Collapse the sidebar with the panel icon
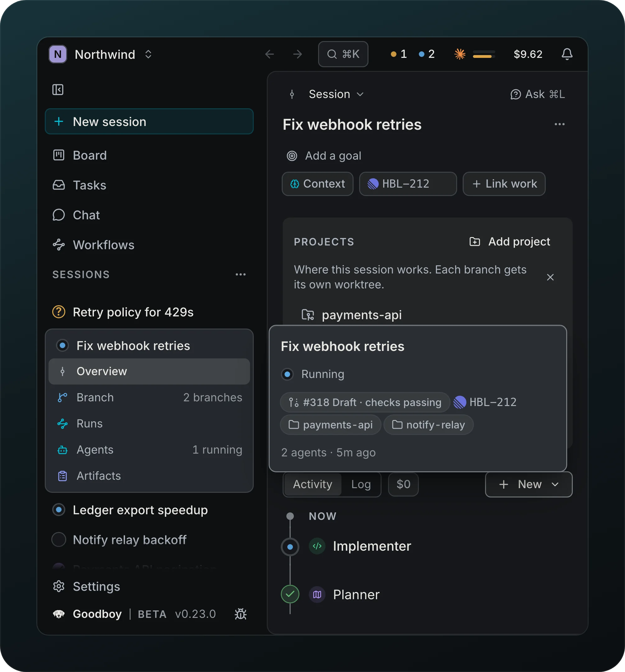The image size is (625, 672). pyautogui.click(x=58, y=90)
